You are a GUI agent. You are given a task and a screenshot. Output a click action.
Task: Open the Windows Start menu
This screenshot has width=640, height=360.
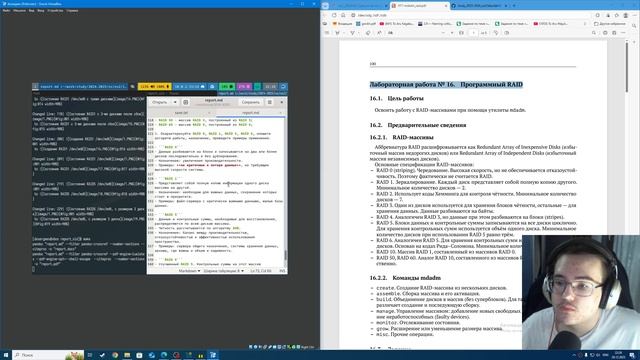coord(6,355)
